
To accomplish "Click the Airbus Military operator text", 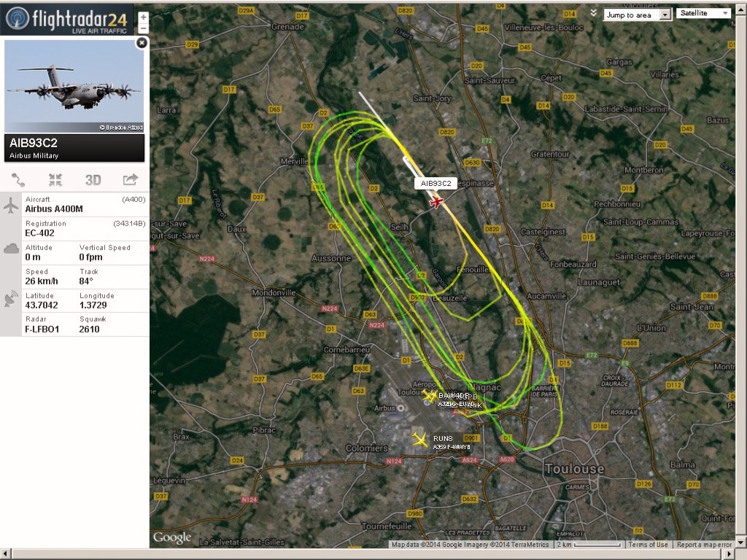I will tap(34, 156).
